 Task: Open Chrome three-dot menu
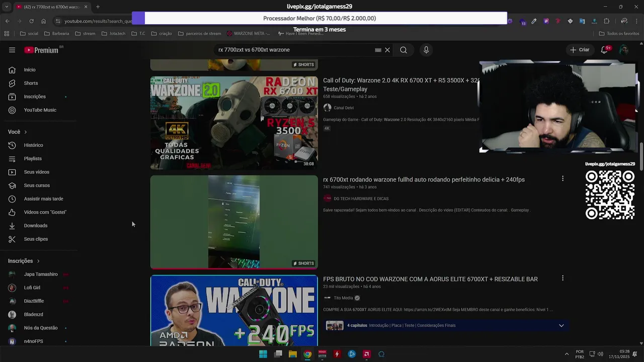[636, 21]
